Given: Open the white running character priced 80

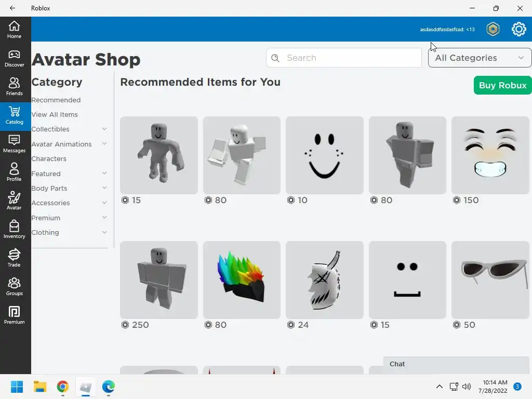Looking at the screenshot, I should (242, 155).
